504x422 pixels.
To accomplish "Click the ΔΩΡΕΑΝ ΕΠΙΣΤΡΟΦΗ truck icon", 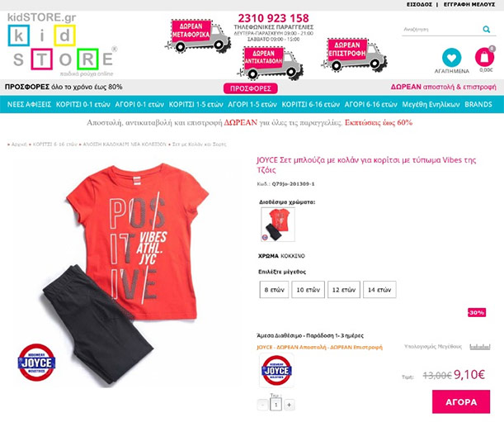I will [x=354, y=55].
